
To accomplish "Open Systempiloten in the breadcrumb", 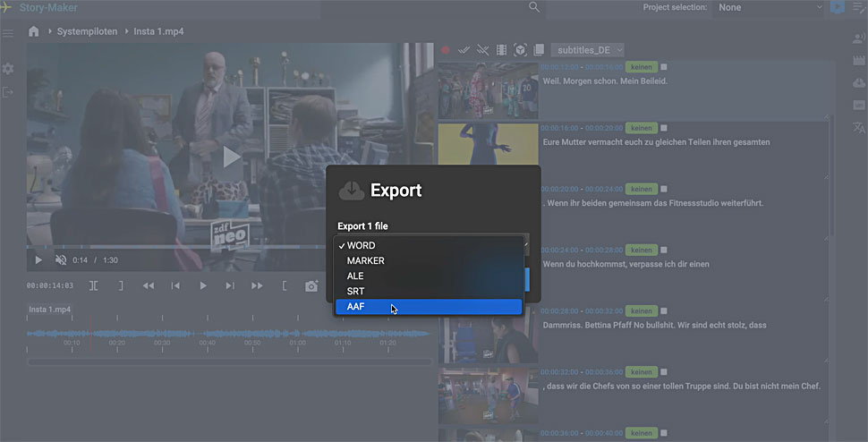I will coord(87,31).
